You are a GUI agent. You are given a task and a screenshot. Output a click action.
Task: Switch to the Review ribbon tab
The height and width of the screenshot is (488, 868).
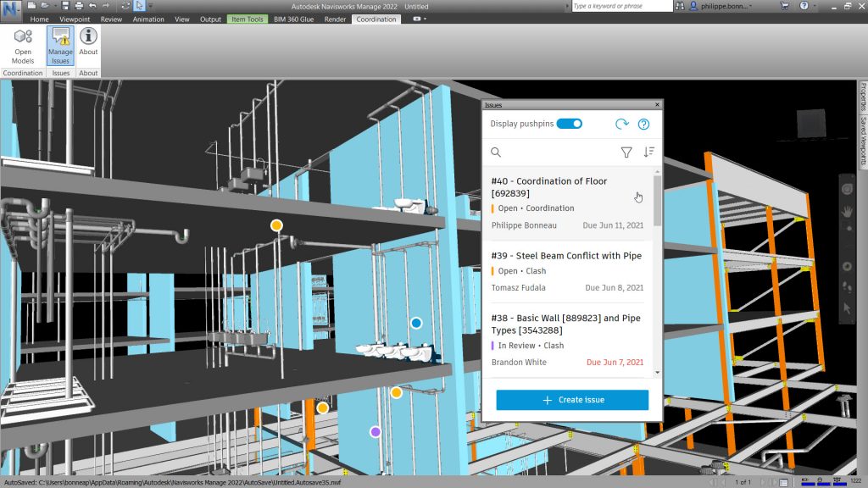[111, 19]
